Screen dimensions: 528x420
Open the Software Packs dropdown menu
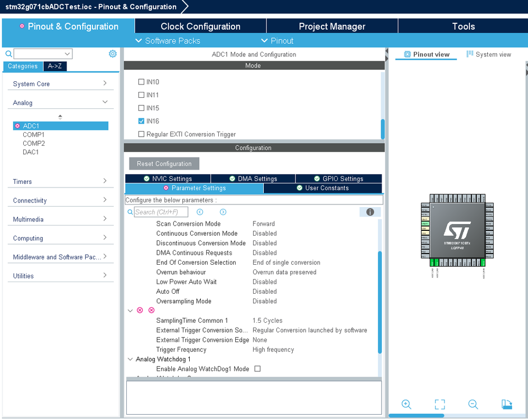tap(168, 41)
